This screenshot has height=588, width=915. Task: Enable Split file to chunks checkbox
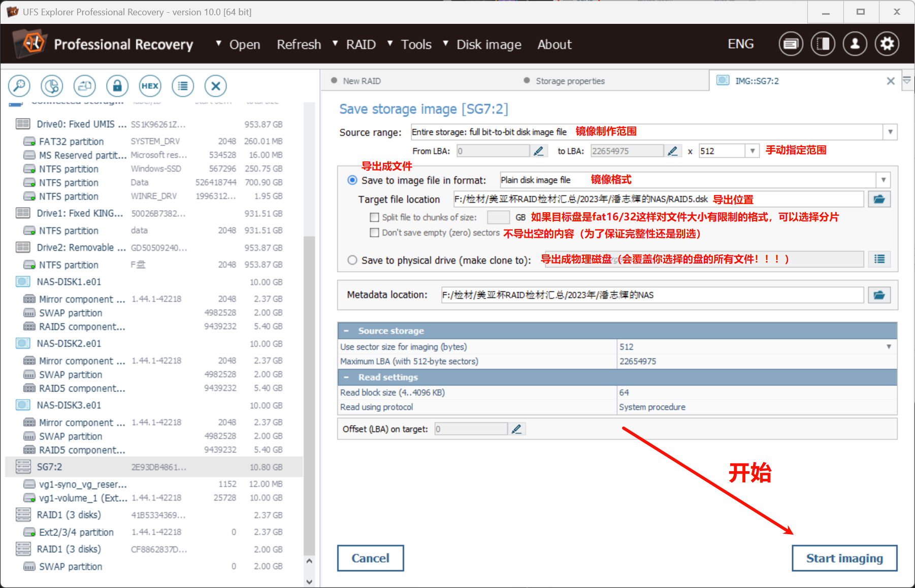pos(375,217)
